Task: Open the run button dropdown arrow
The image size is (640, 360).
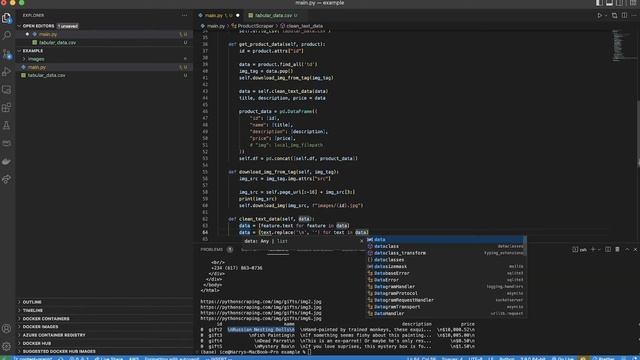Action: coord(606,16)
